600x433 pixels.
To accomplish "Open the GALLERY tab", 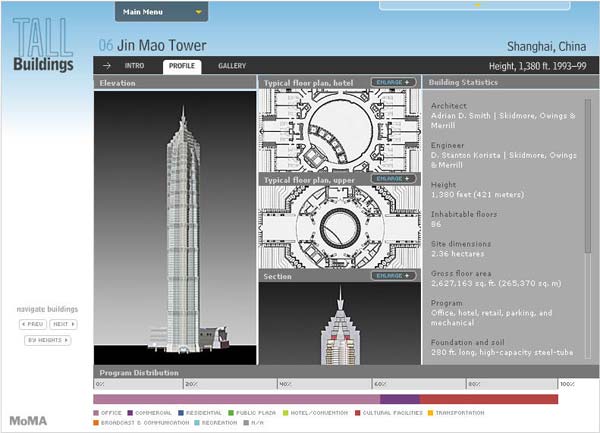I will point(232,66).
